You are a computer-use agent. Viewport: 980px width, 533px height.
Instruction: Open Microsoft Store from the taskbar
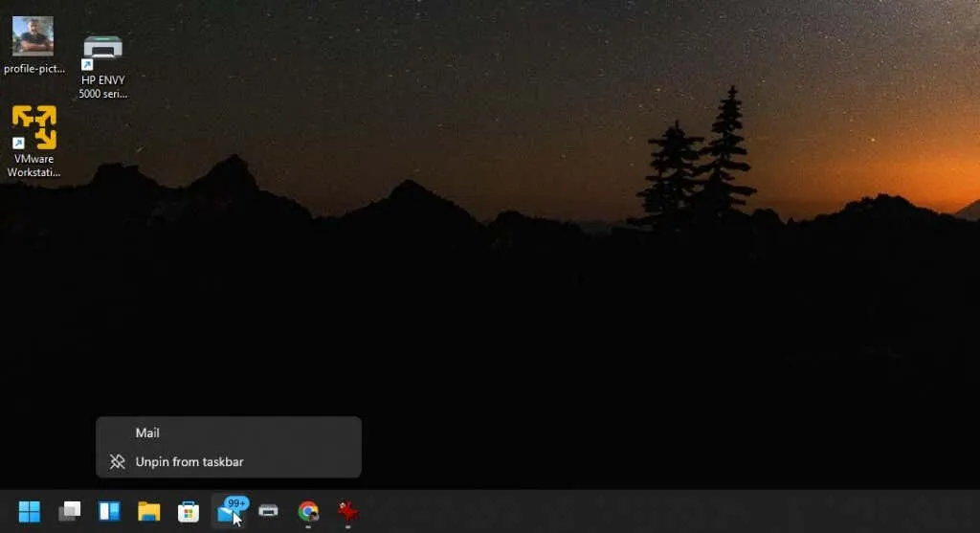coord(189,512)
